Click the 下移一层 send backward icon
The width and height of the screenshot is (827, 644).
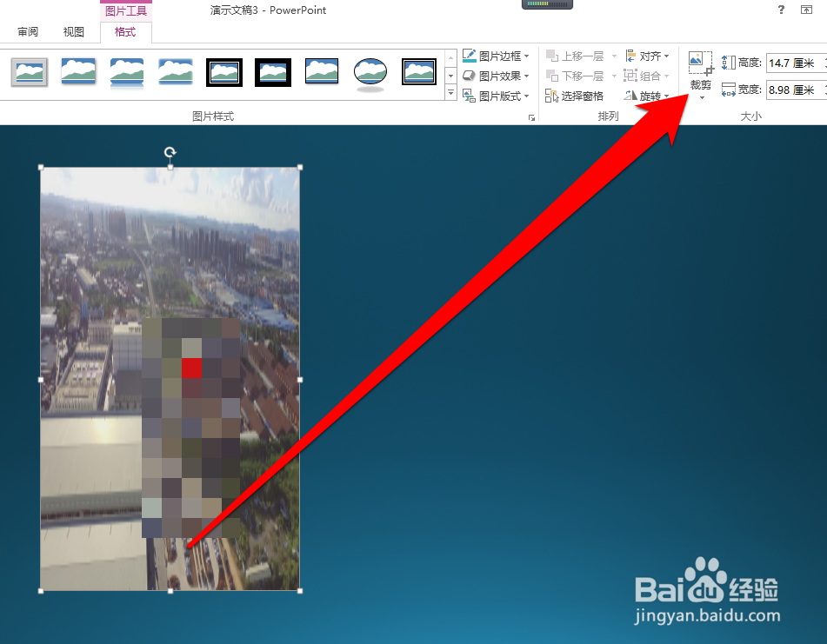551,76
